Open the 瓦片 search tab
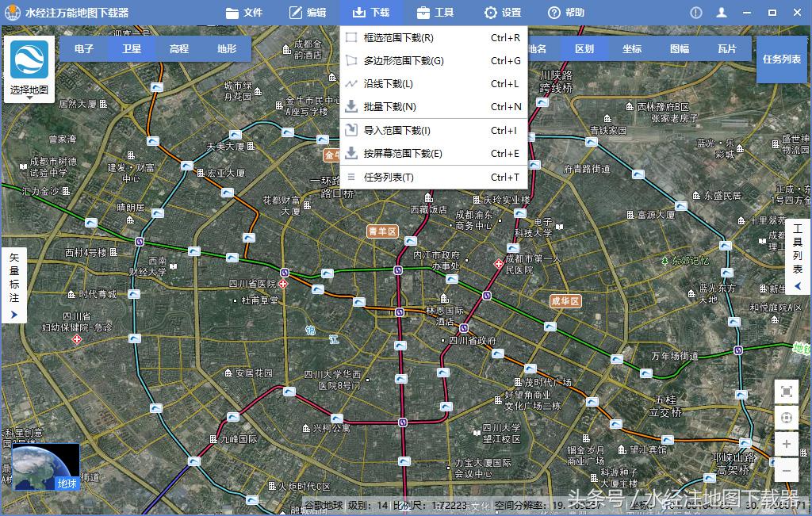The height and width of the screenshot is (516, 812). click(727, 48)
